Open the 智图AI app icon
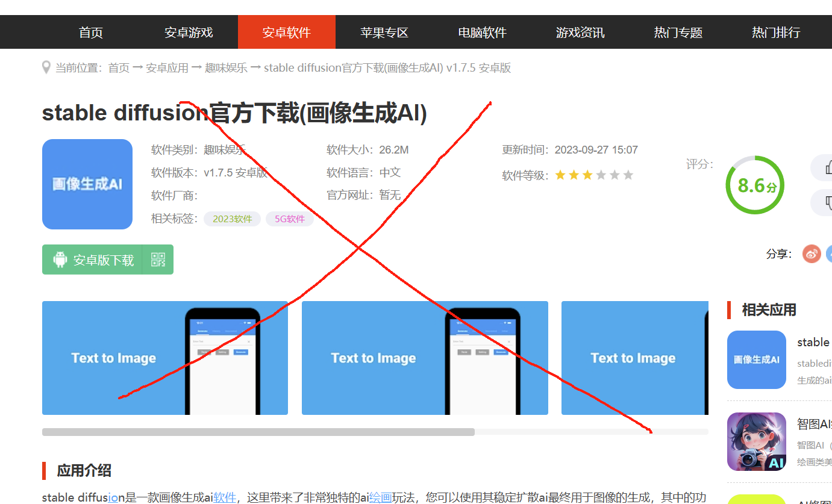 pyautogui.click(x=757, y=441)
